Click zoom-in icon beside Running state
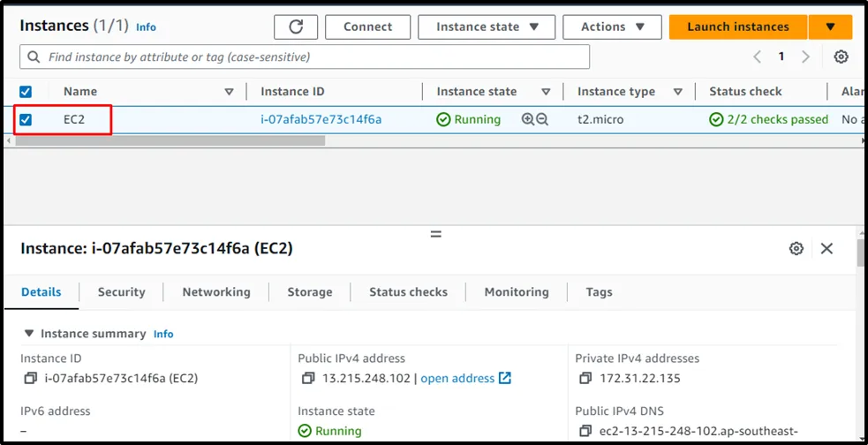 click(528, 119)
